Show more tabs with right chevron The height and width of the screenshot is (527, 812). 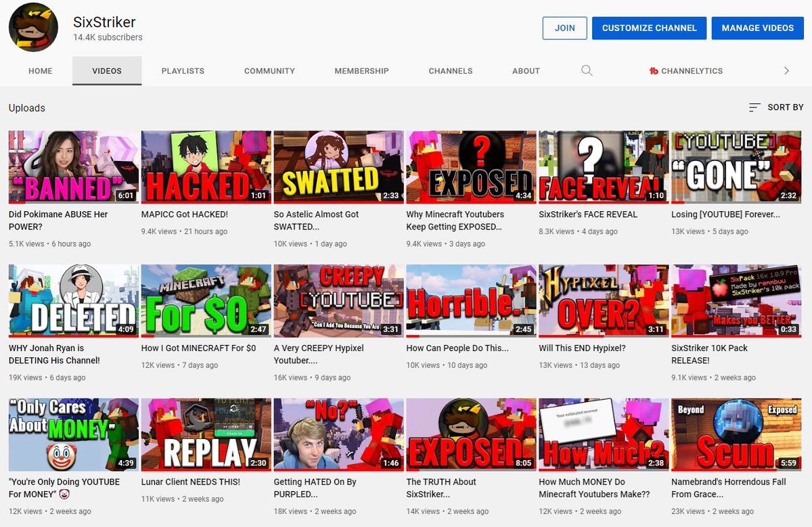tap(786, 70)
